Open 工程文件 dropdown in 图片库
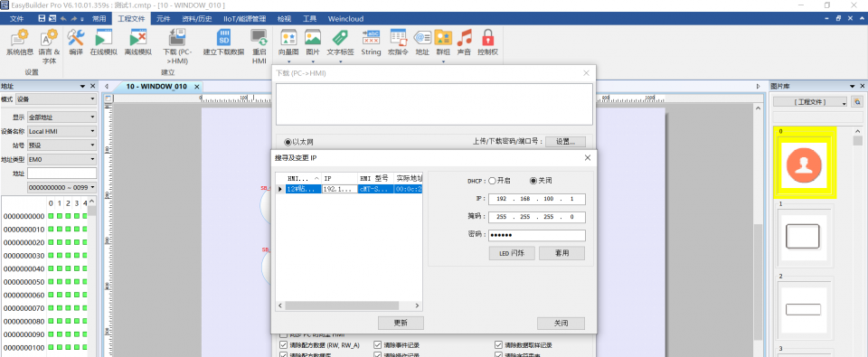This screenshot has height=357, width=868. (810, 102)
